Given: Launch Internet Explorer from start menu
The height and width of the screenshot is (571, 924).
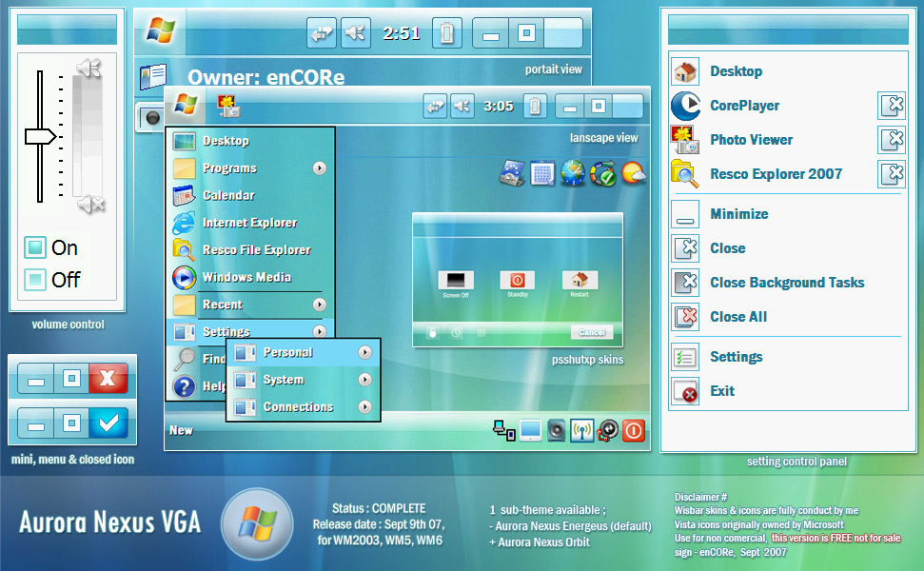Looking at the screenshot, I should (251, 222).
